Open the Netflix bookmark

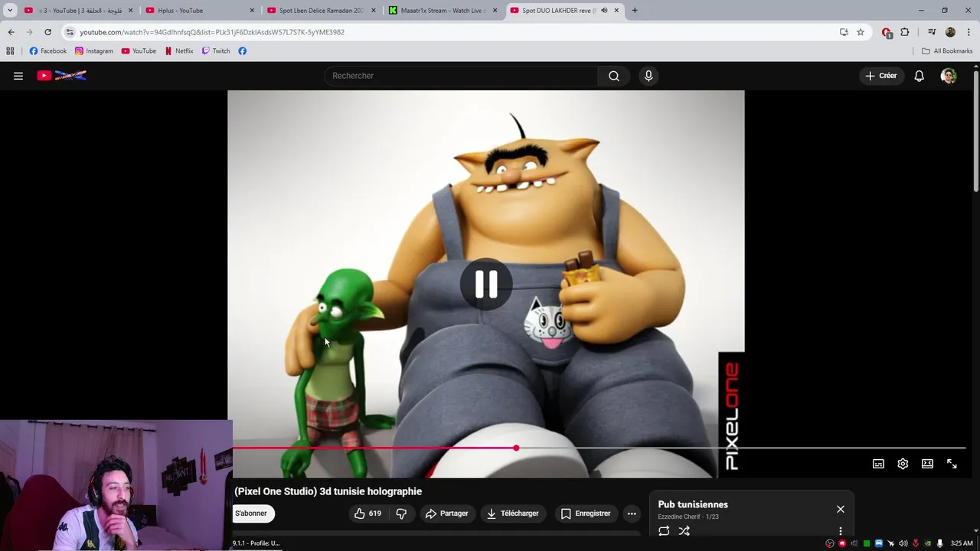(x=179, y=51)
